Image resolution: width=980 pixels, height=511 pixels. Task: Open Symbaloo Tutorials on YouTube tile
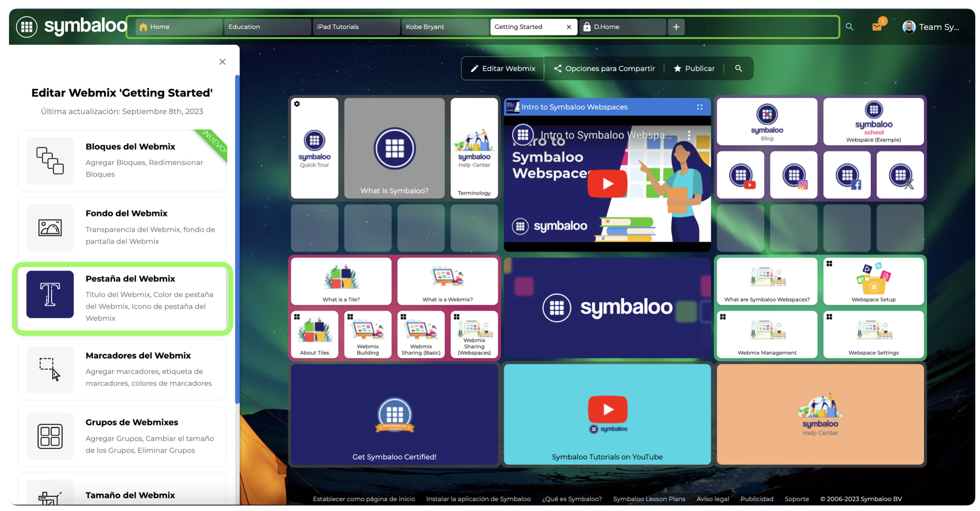coord(607,414)
